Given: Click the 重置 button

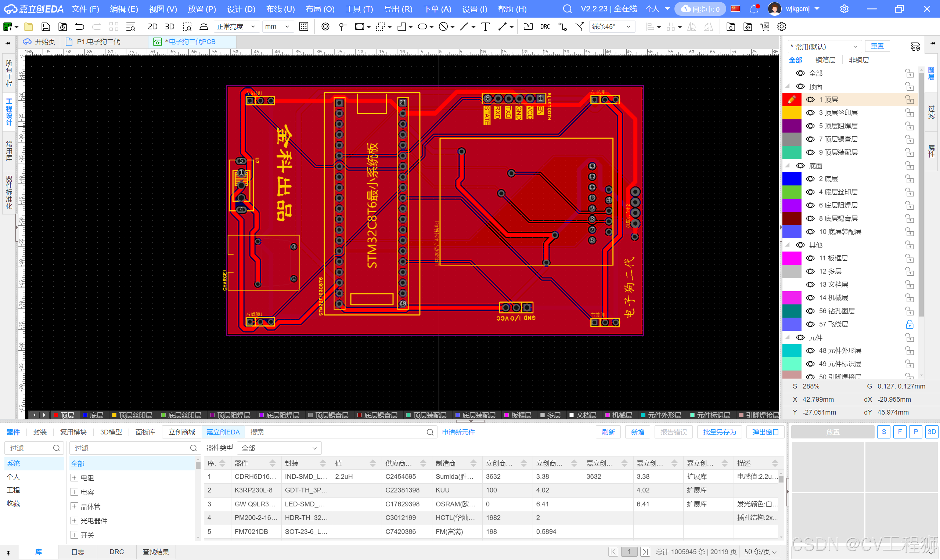Looking at the screenshot, I should click(x=877, y=46).
